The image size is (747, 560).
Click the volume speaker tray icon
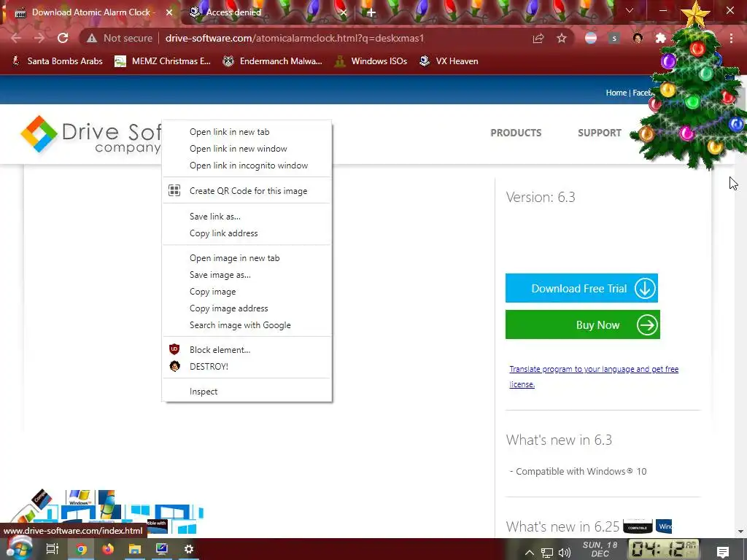(565, 553)
